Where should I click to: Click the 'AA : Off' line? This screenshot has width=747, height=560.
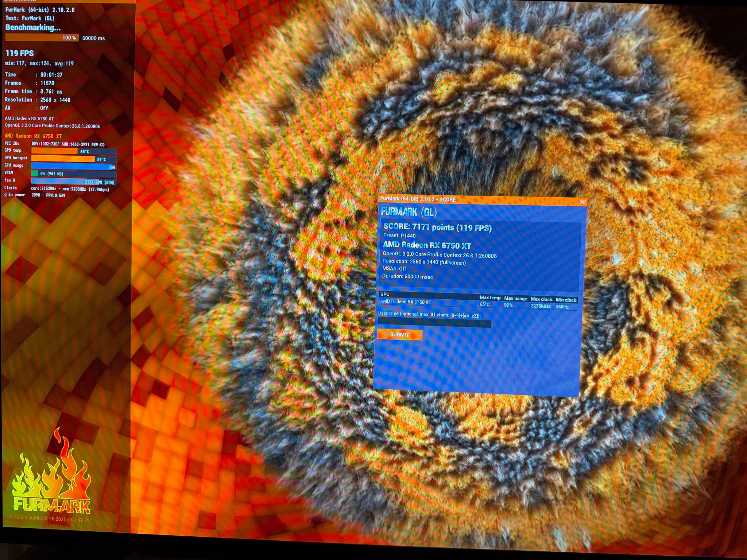26,108
